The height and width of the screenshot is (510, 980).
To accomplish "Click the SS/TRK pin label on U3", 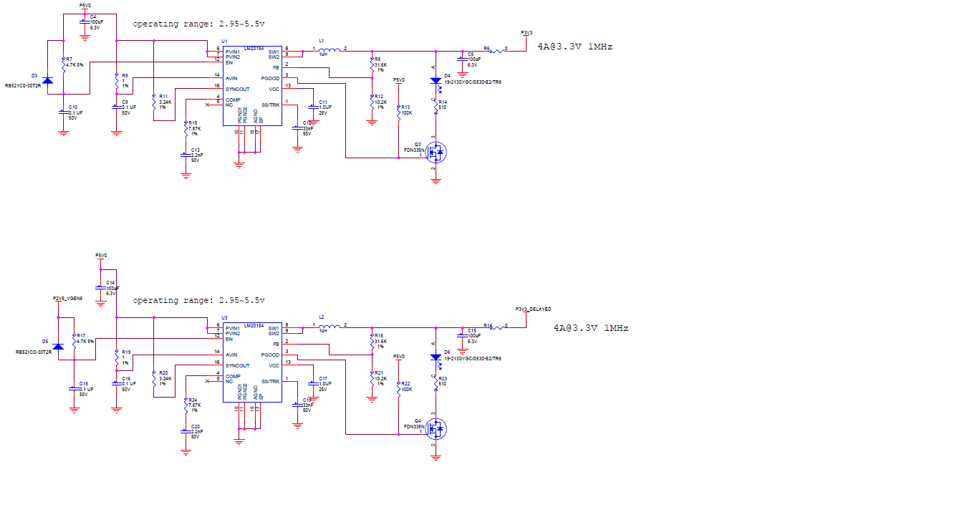I will coord(270,381).
